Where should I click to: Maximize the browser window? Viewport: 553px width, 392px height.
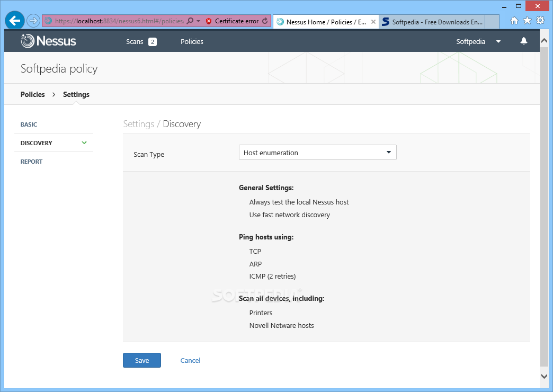click(x=519, y=6)
